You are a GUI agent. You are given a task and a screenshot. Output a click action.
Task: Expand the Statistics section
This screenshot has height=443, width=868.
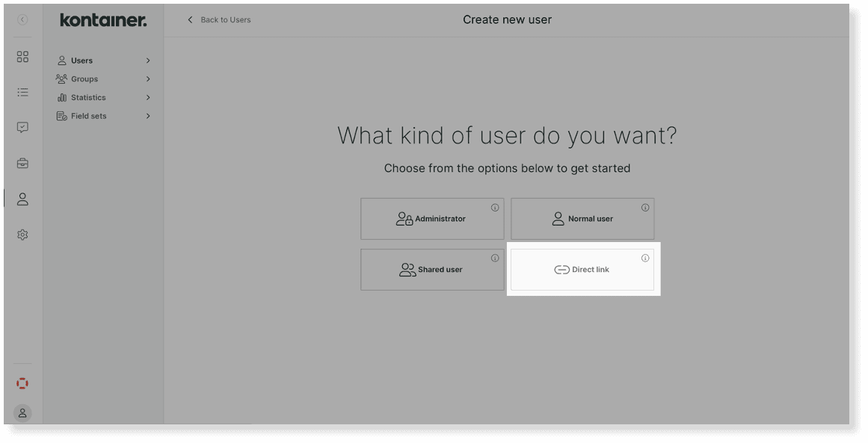point(102,97)
